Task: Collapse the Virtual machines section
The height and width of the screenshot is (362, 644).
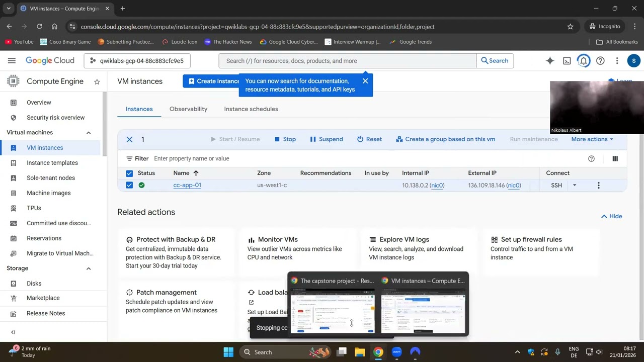Action: pos(89,133)
